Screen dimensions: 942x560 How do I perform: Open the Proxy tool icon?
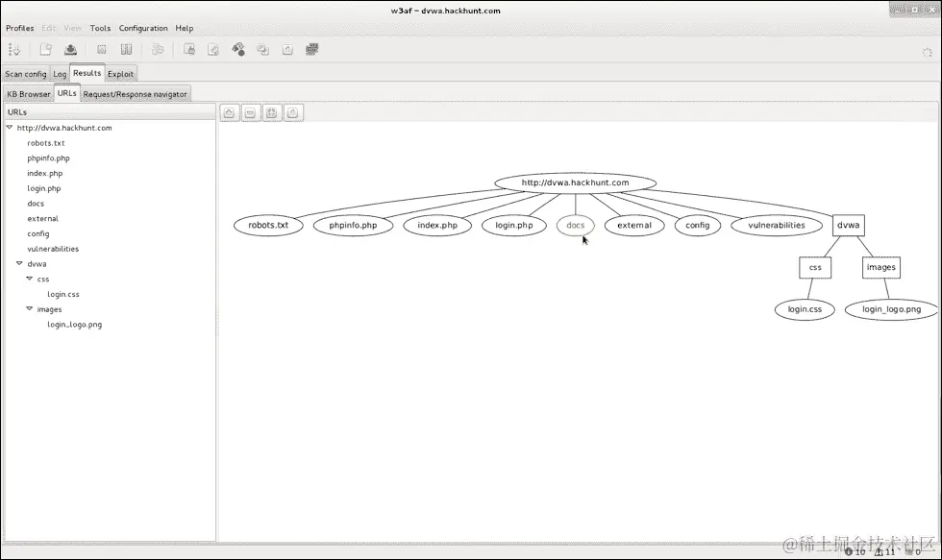[311, 50]
